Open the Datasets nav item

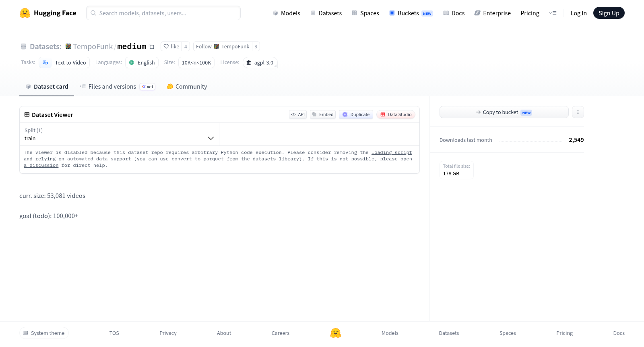tap(326, 13)
